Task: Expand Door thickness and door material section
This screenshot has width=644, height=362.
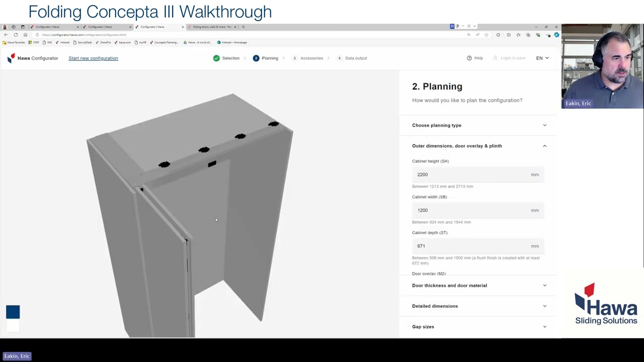Action: click(x=478, y=286)
